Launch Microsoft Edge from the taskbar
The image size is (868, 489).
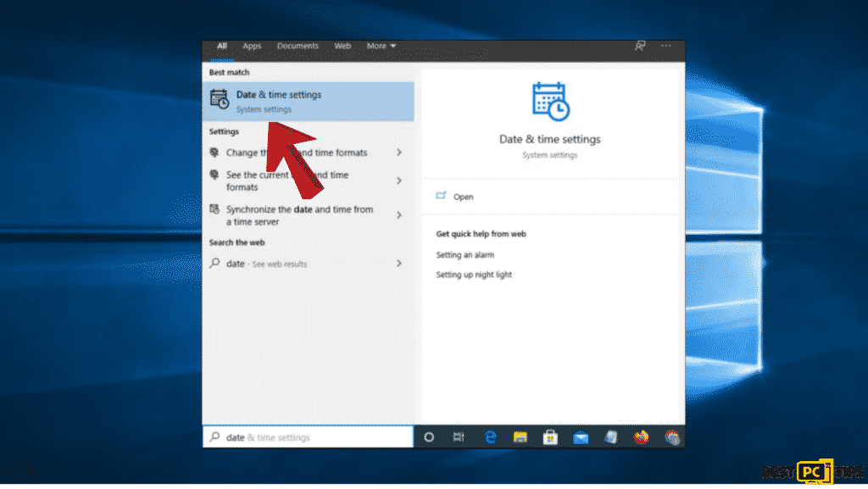(490, 437)
